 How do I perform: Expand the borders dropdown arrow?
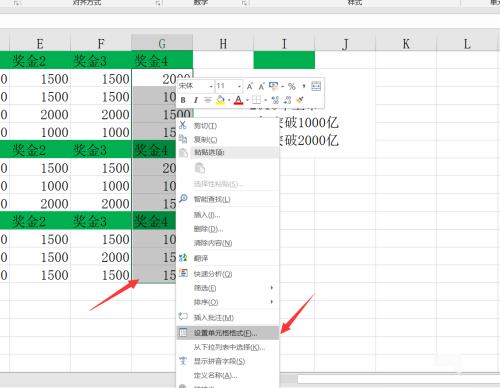265,100
